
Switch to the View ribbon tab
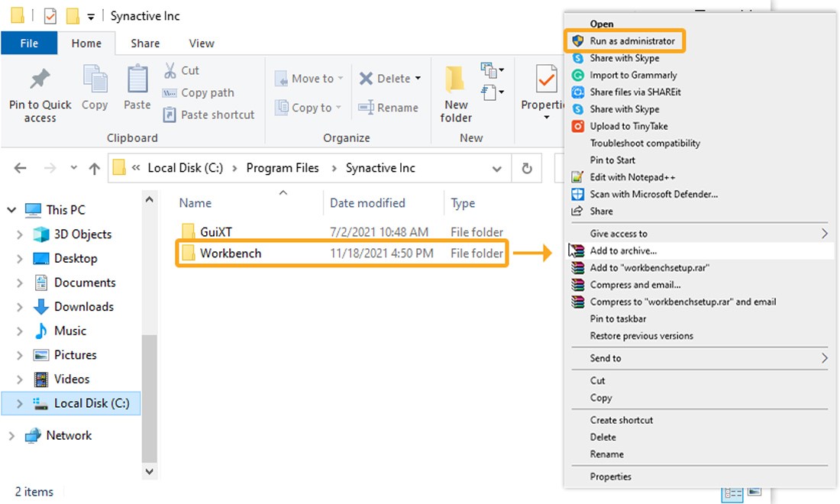coord(202,44)
